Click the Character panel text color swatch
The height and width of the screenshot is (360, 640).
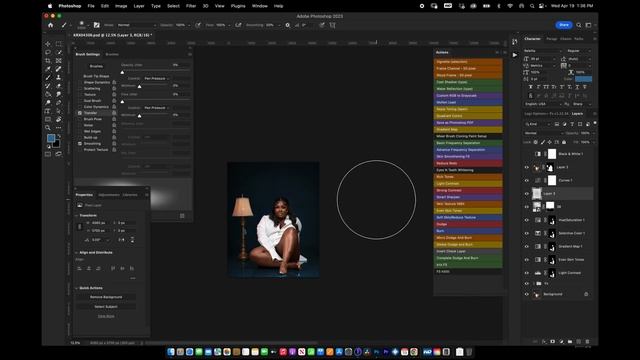click(x=583, y=79)
